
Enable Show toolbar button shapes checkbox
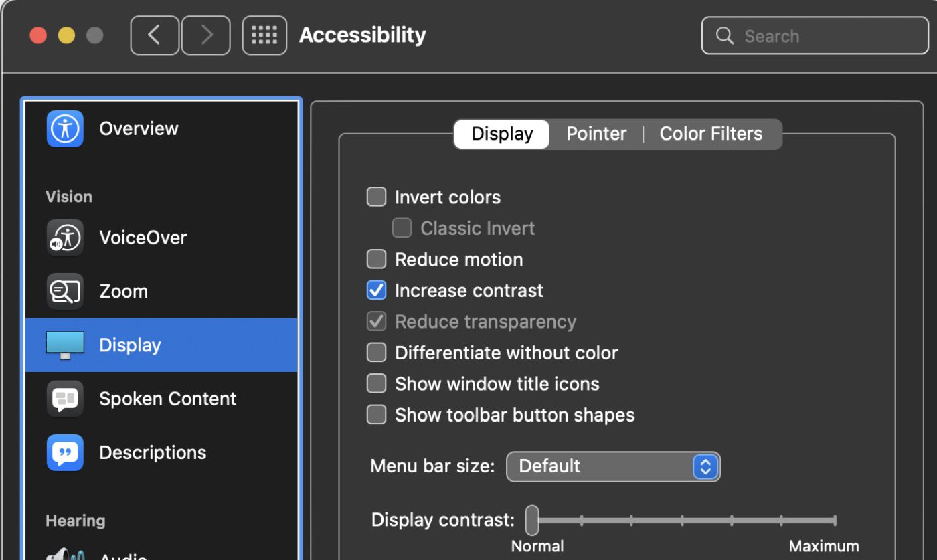coord(377,415)
